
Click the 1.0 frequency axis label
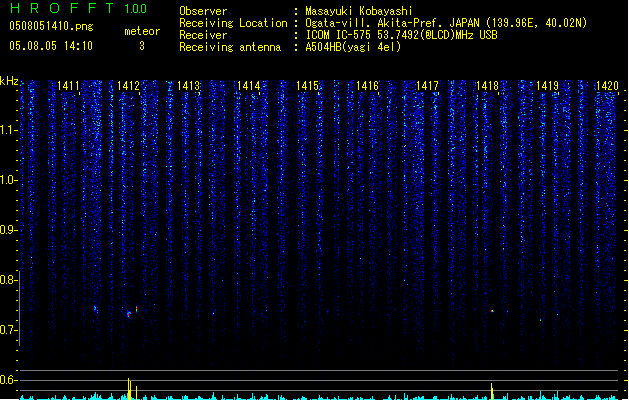click(x=8, y=180)
